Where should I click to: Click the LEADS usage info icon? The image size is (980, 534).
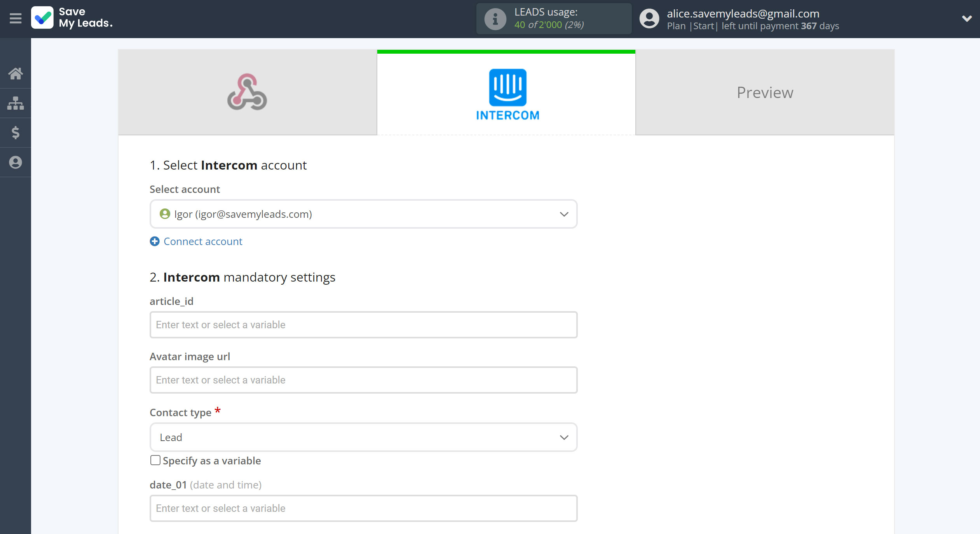coord(495,19)
